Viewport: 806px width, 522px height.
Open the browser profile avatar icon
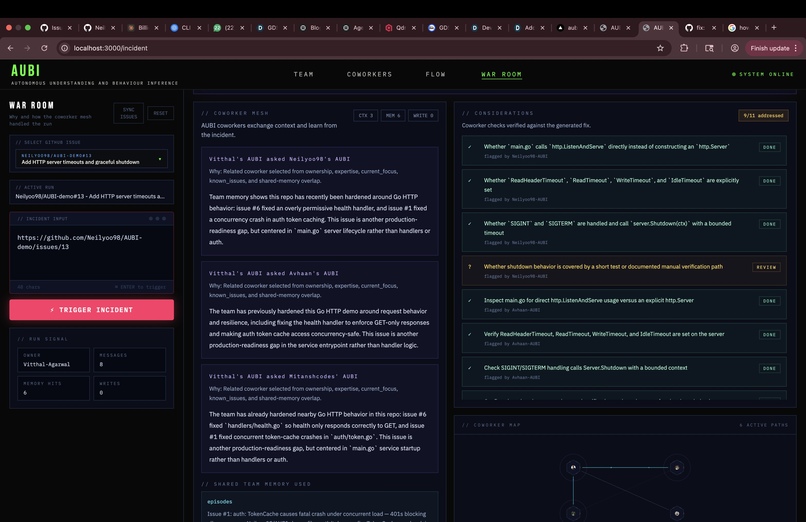coord(735,48)
